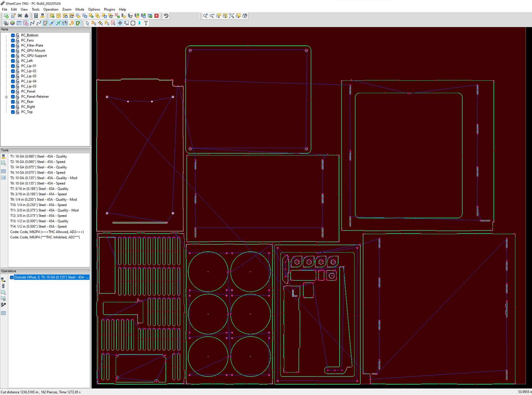This screenshot has height=395, width=532.
Task: Click the Undo icon in the top toolbar
Action: [166, 16]
